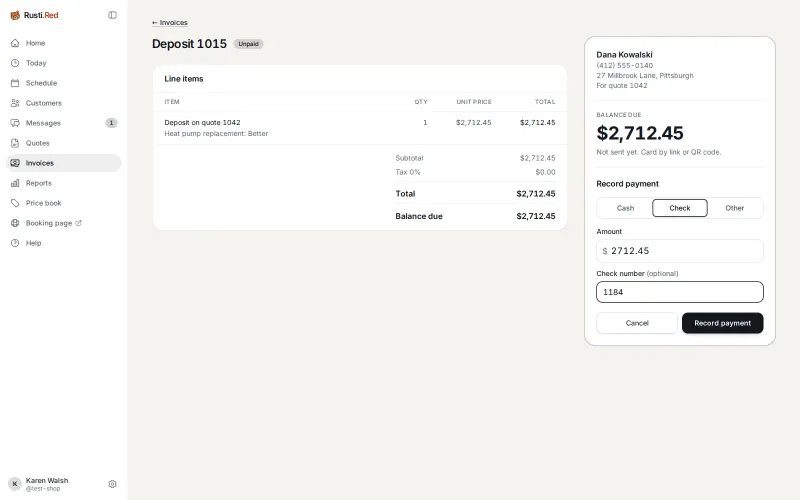Click the Today clock icon

(x=15, y=63)
